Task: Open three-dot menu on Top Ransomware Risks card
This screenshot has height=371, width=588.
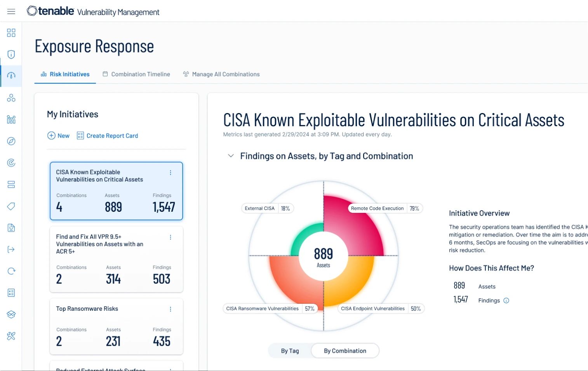Action: click(x=170, y=309)
